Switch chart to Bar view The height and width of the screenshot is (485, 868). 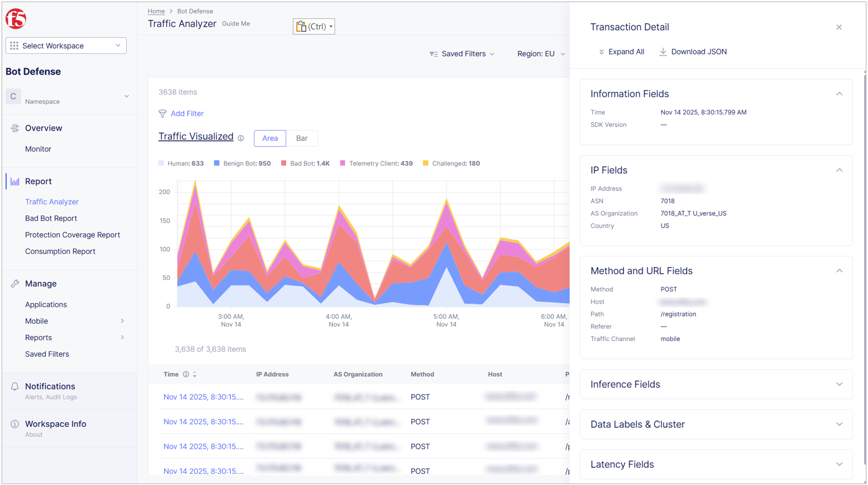(x=302, y=138)
